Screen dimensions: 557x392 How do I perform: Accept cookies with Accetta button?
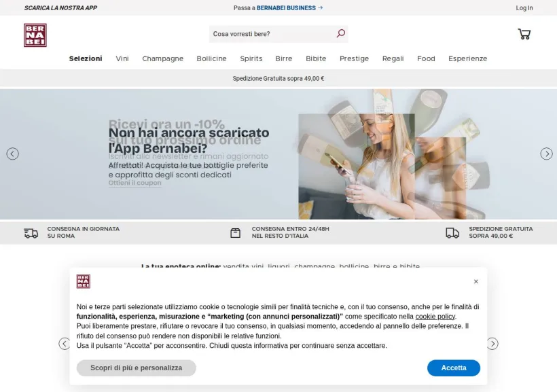point(454,368)
